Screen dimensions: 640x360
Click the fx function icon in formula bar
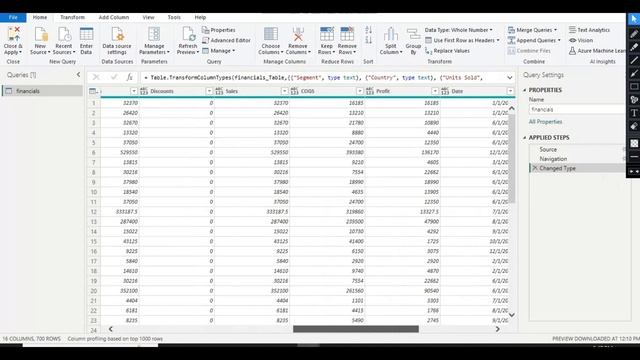[x=129, y=77]
